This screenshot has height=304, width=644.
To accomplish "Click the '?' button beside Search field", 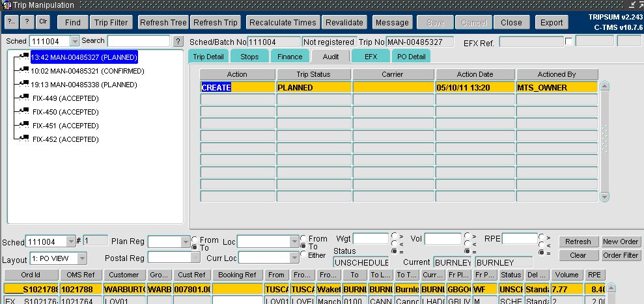I will (x=178, y=42).
